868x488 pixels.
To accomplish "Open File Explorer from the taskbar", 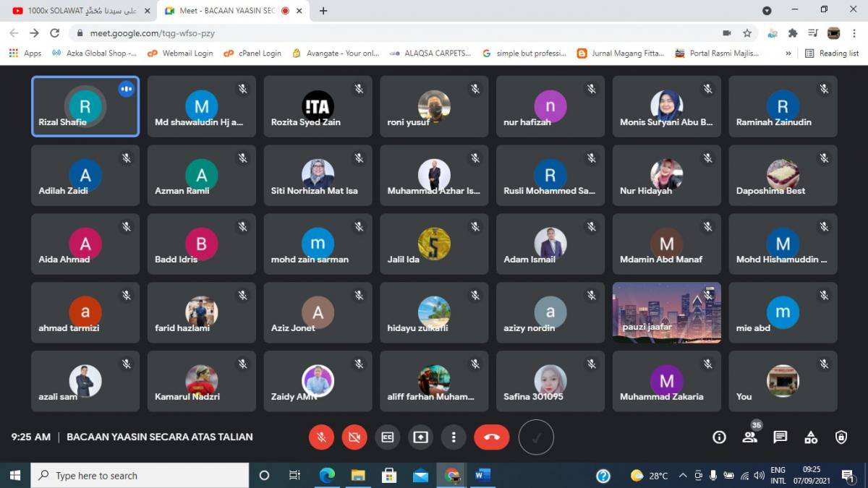I will 358,475.
